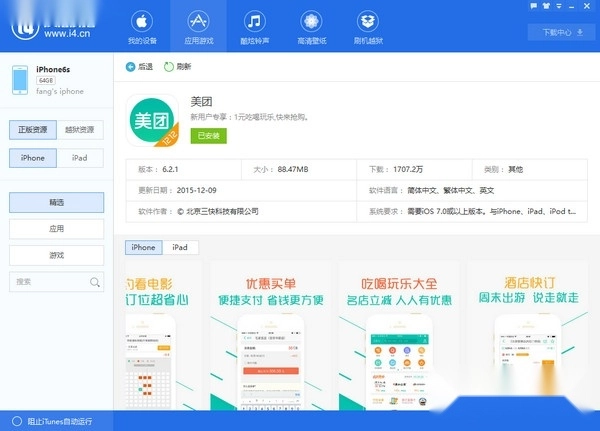The height and width of the screenshot is (431, 600).
Task: Click download count 1707.2万
Action: pyautogui.click(x=408, y=170)
